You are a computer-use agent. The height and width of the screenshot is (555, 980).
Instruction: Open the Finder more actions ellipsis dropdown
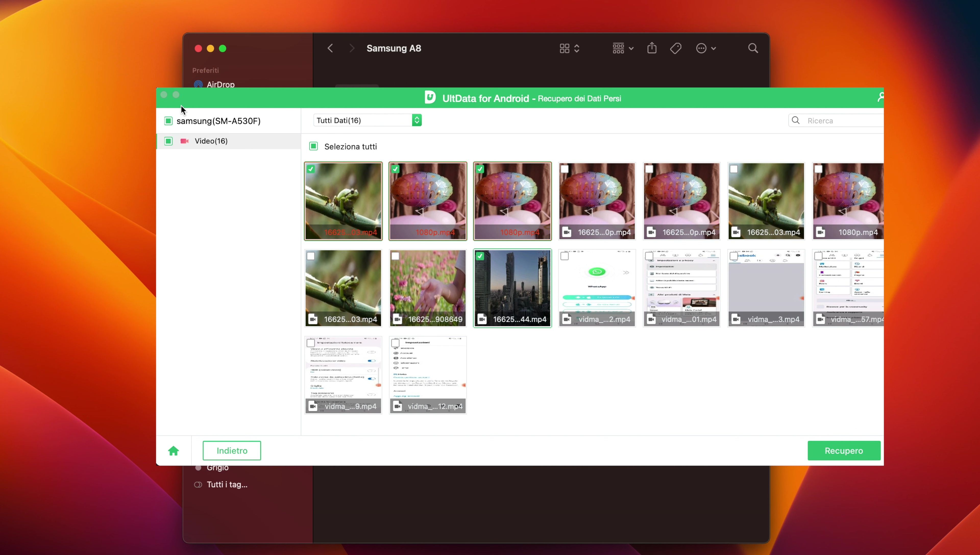pos(706,48)
